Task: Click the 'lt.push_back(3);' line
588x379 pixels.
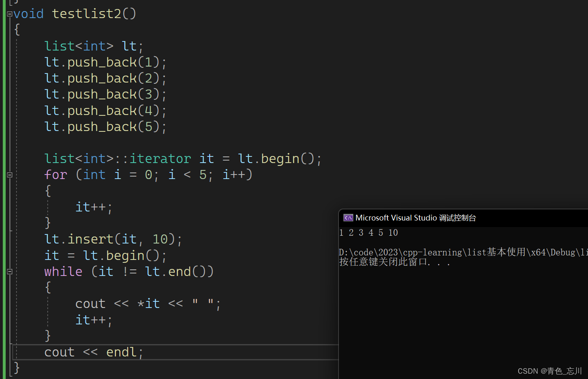Action: pyautogui.click(x=105, y=94)
